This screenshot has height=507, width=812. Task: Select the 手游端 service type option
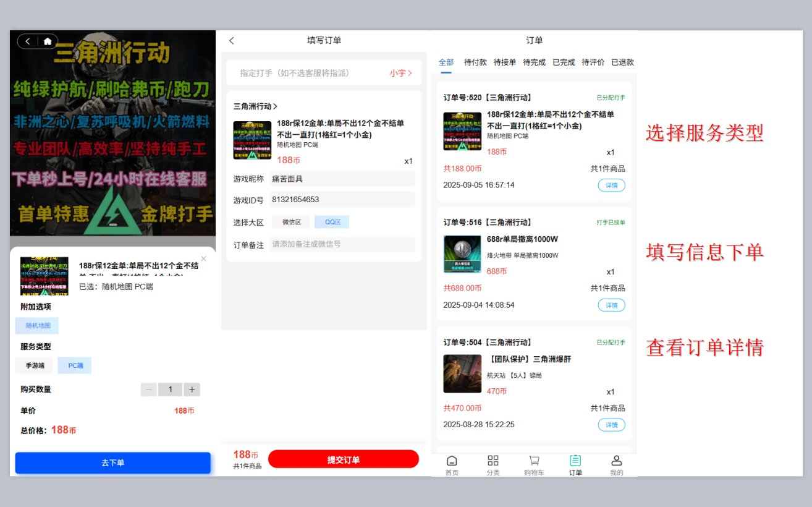coord(34,365)
